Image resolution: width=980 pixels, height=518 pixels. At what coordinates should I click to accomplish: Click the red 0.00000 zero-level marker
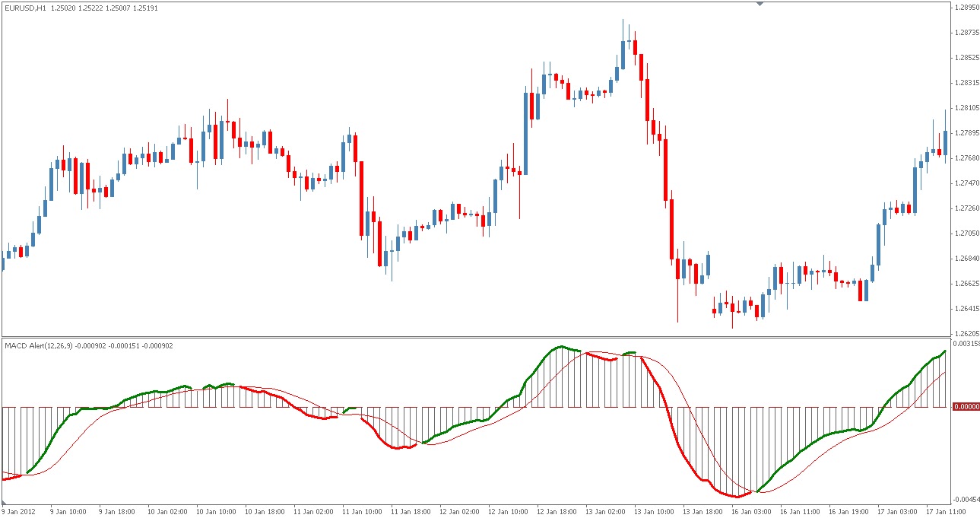966,408
